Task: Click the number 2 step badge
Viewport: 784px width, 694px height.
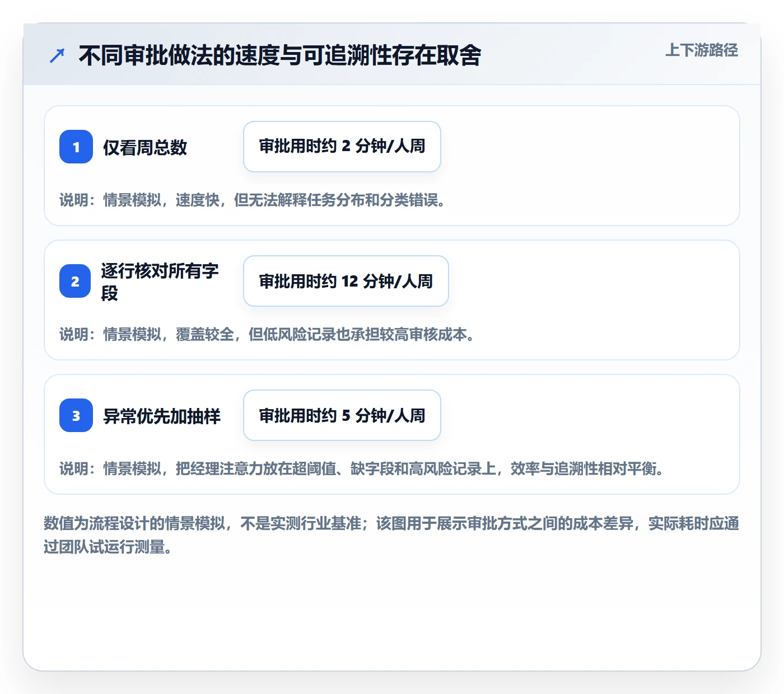Action: pyautogui.click(x=75, y=281)
